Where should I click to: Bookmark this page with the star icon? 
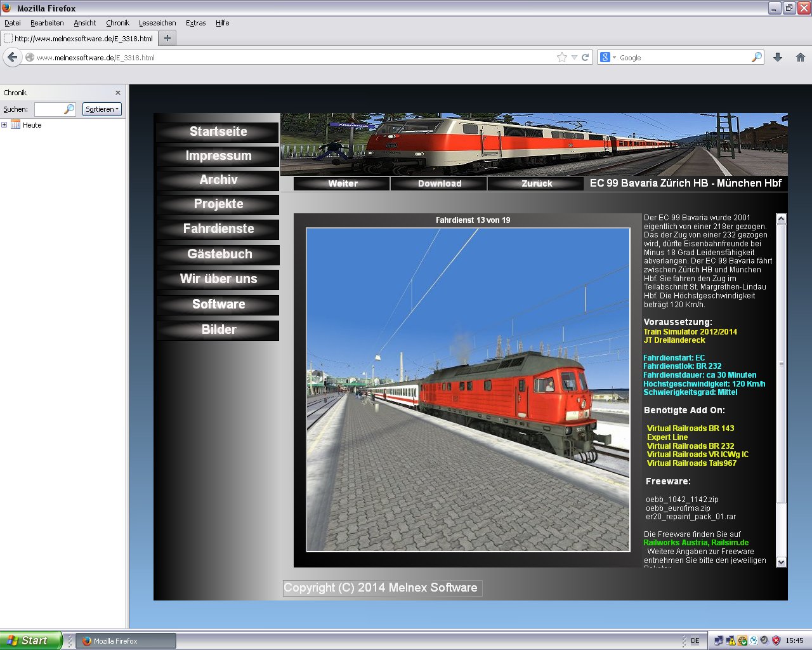[561, 57]
